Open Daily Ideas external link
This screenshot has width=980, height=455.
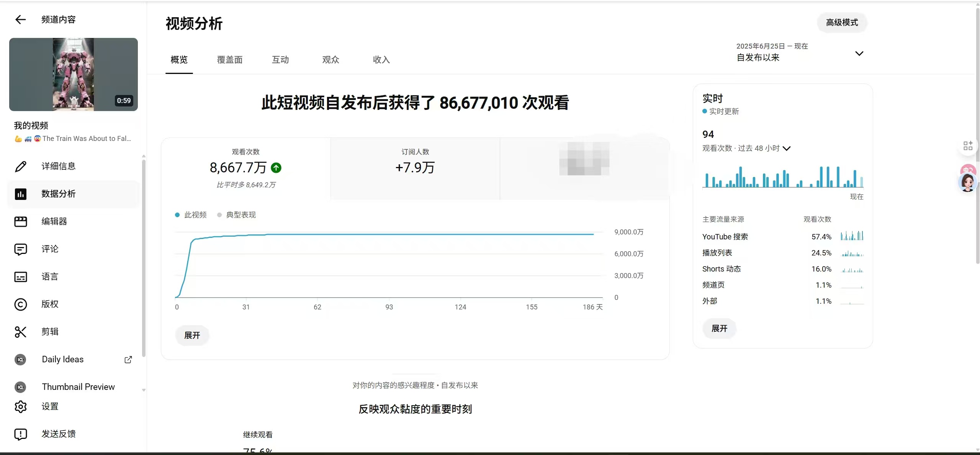click(128, 359)
